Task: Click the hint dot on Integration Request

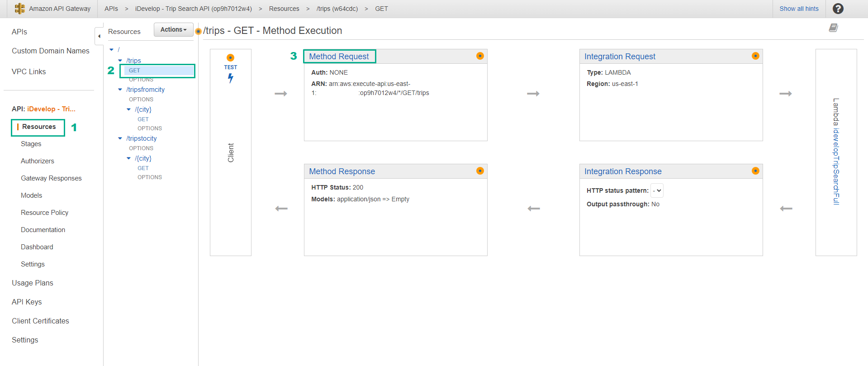Action: coord(755,56)
